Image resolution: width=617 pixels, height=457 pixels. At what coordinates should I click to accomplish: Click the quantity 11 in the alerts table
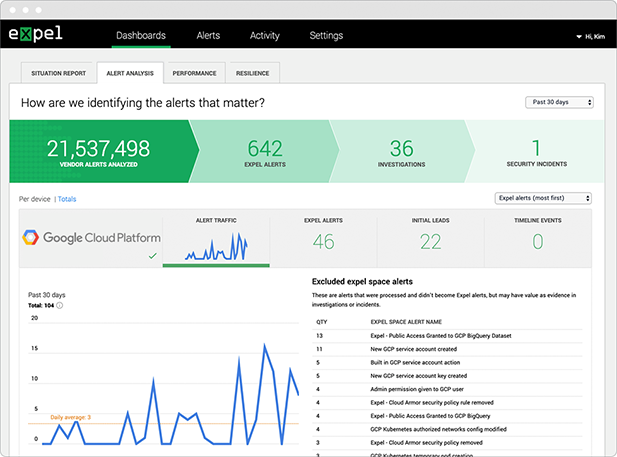pos(319,349)
